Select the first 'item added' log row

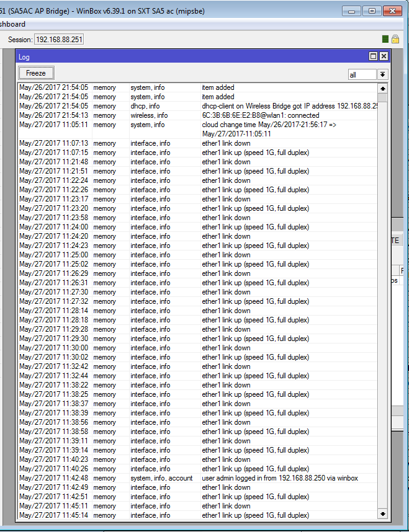click(198, 87)
